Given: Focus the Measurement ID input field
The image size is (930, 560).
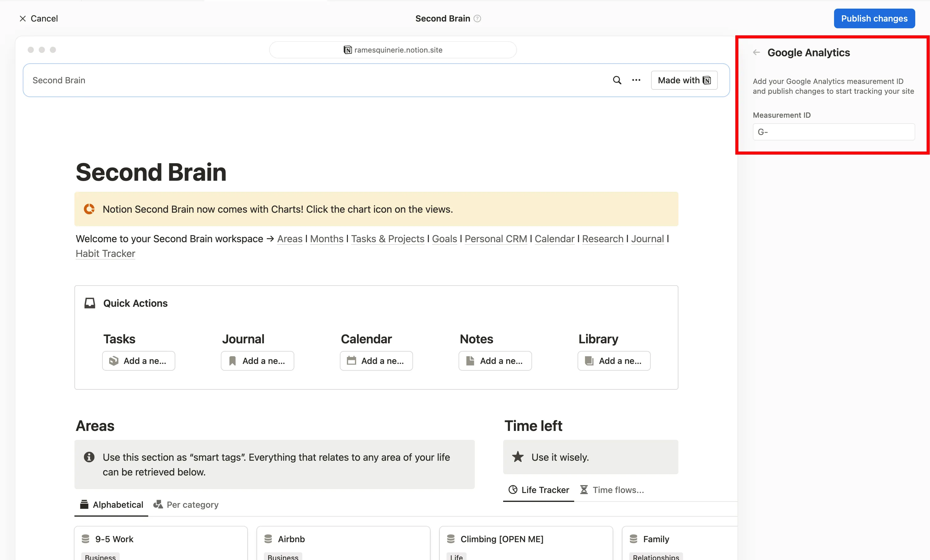Looking at the screenshot, I should pyautogui.click(x=834, y=132).
